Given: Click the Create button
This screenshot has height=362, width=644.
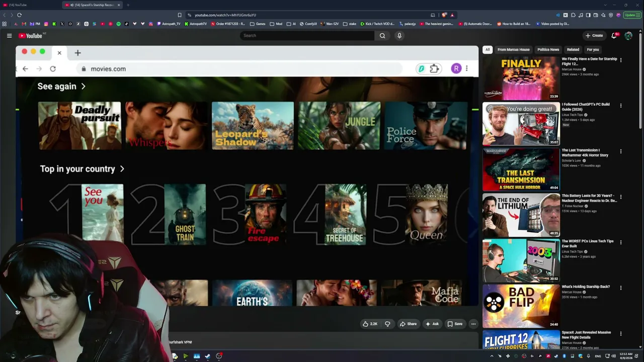Looking at the screenshot, I should coord(594,36).
